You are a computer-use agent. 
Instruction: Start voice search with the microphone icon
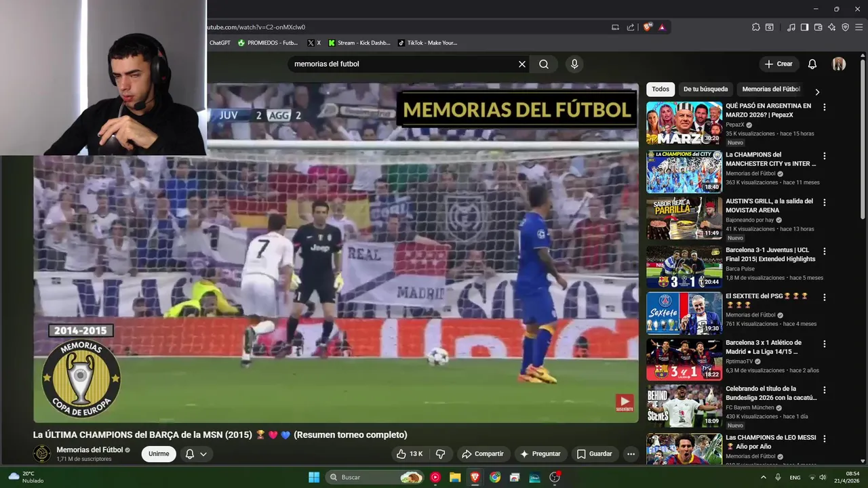(x=574, y=64)
